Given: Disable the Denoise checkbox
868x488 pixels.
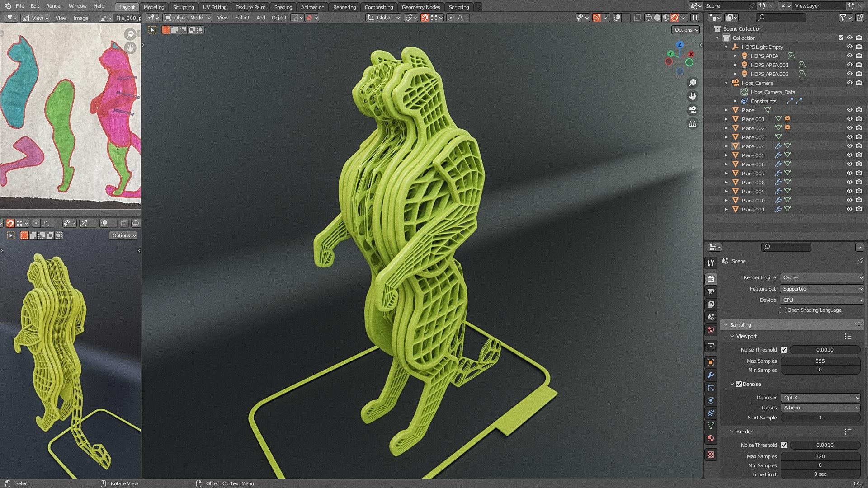Looking at the screenshot, I should pos(739,384).
